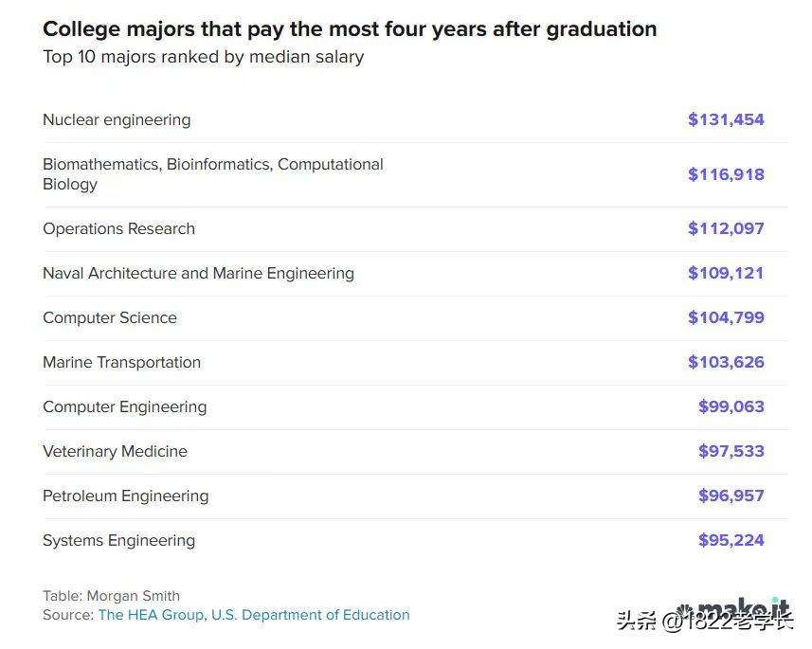Image resolution: width=812 pixels, height=649 pixels.
Task: Click the $112,097 salary value
Action: point(726,228)
